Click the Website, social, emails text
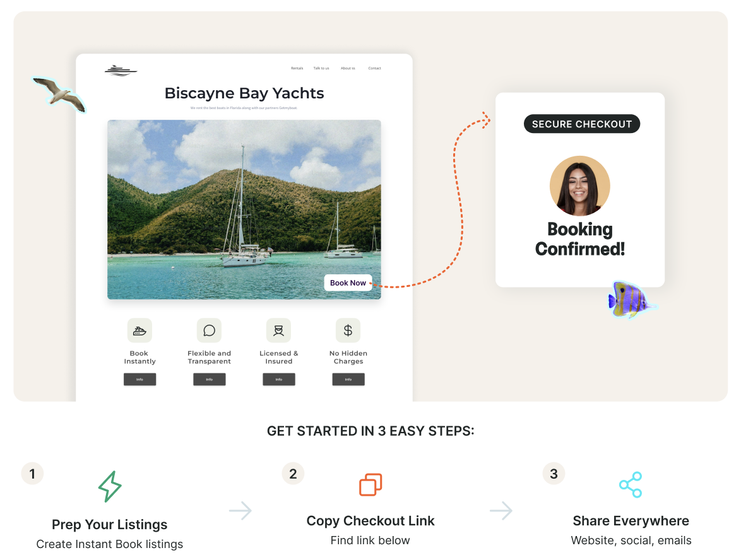Viewport: 741px width, 560px height. click(x=631, y=540)
